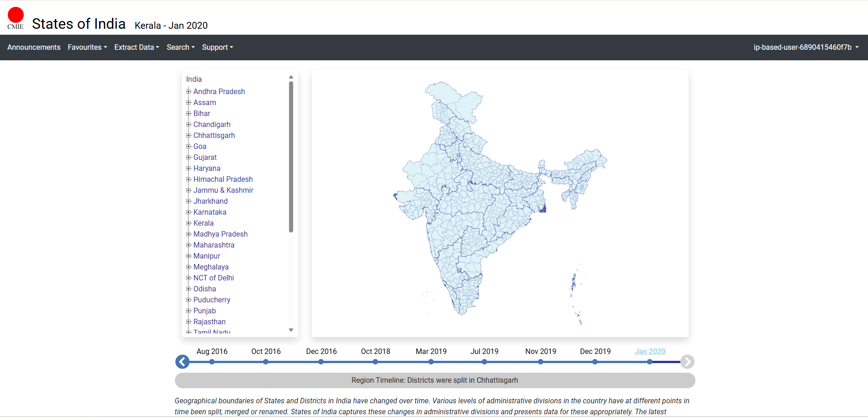This screenshot has height=417, width=868.
Task: Select the Aug 2016 timeline dot
Action: (212, 362)
